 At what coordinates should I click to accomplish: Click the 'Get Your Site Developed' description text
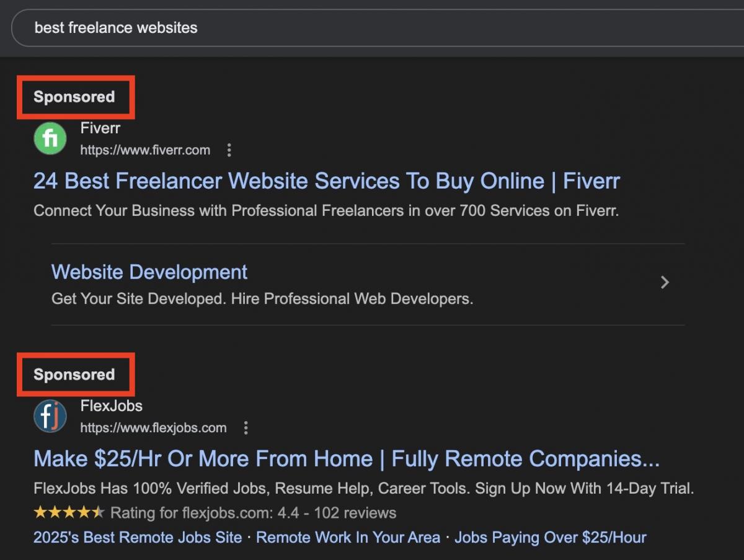(262, 299)
